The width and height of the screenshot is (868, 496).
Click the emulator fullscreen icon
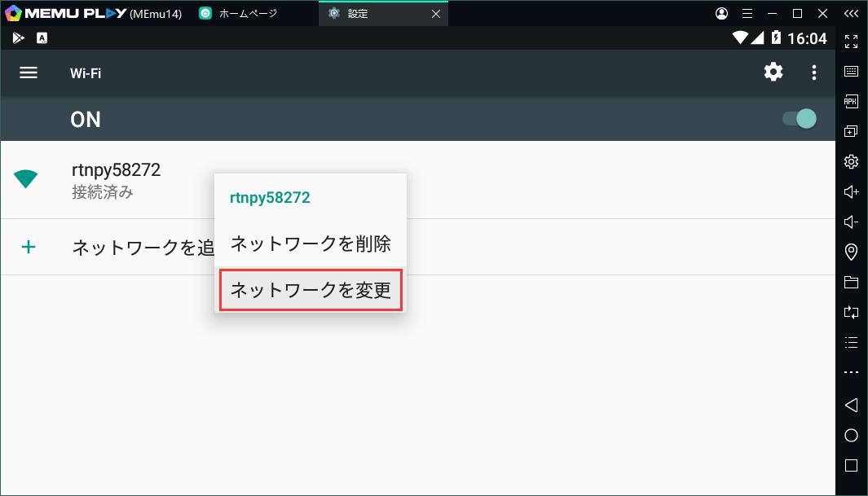click(x=851, y=41)
